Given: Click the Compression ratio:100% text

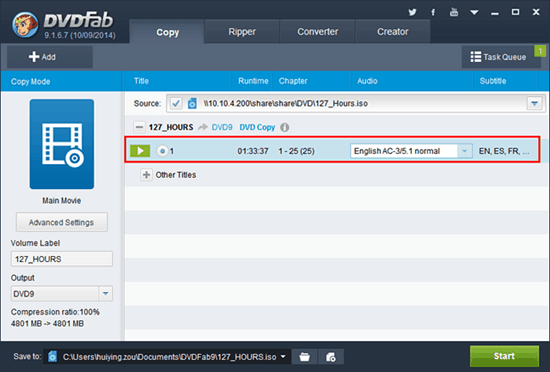Looking at the screenshot, I should [x=55, y=312].
